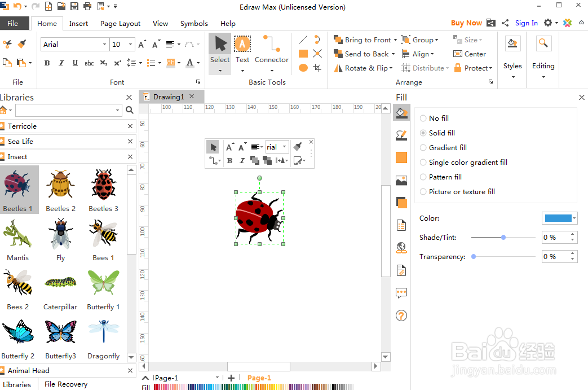Open the Help question mark icon
This screenshot has width=588, height=390.
(x=401, y=315)
